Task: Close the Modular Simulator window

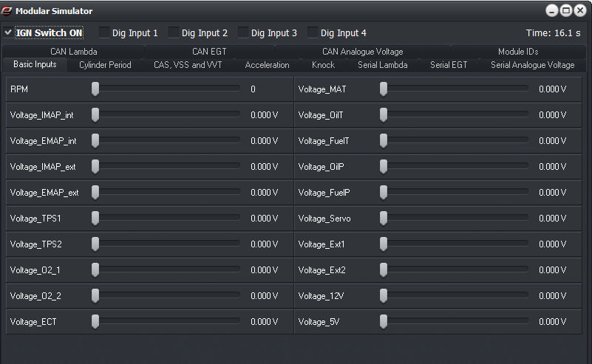Action: (580, 10)
